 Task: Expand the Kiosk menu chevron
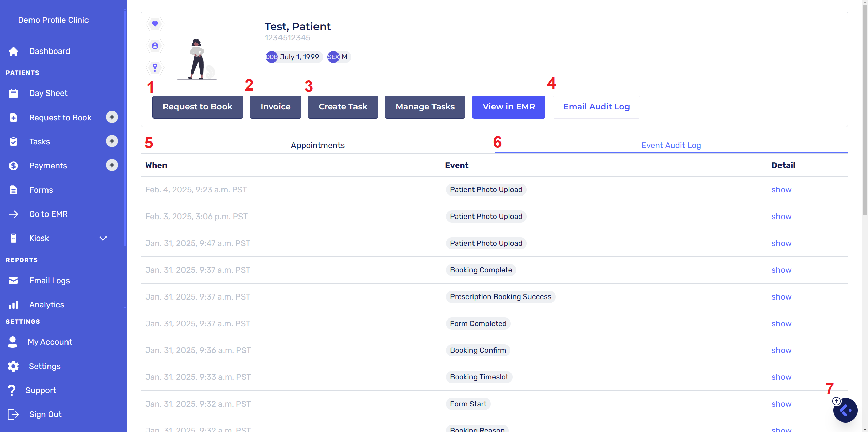[x=103, y=238]
